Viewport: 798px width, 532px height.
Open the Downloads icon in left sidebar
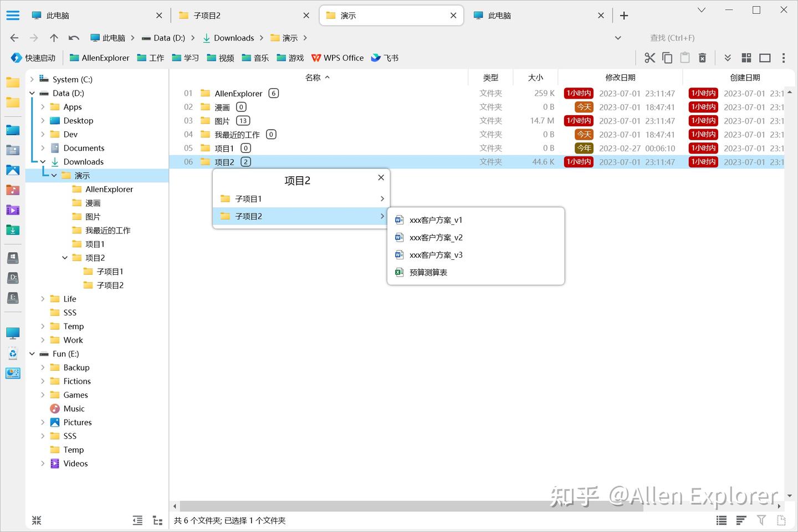click(12, 229)
